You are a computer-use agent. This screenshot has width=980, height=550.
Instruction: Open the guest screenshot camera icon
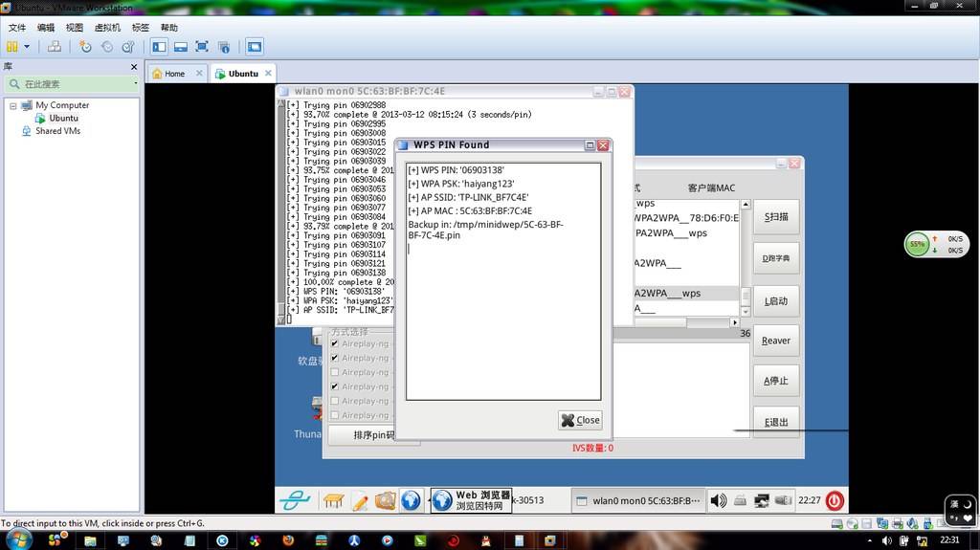(386, 500)
